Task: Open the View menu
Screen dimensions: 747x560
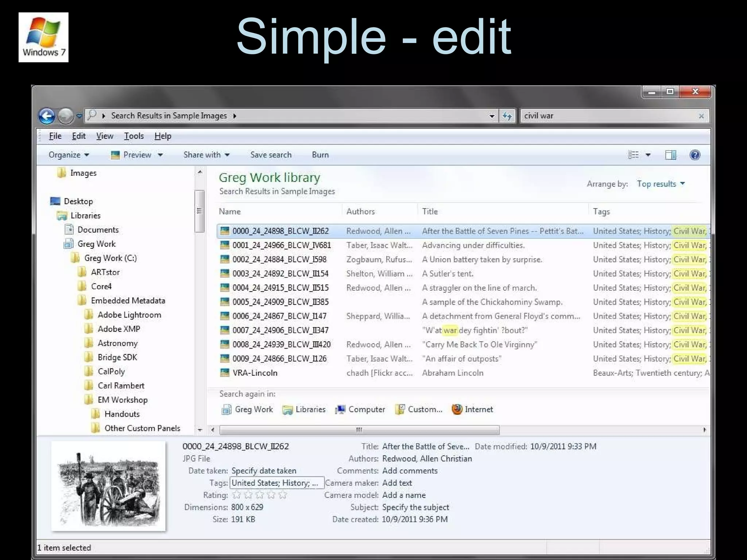Action: [105, 136]
